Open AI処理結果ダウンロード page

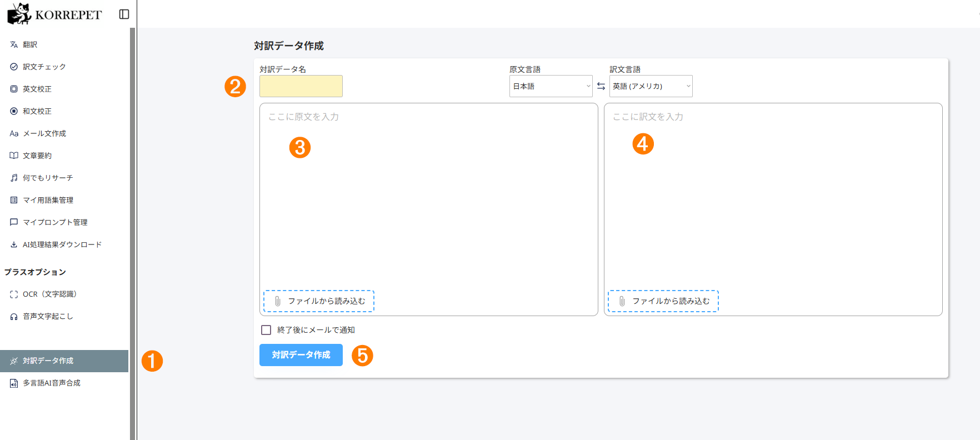[x=64, y=244]
